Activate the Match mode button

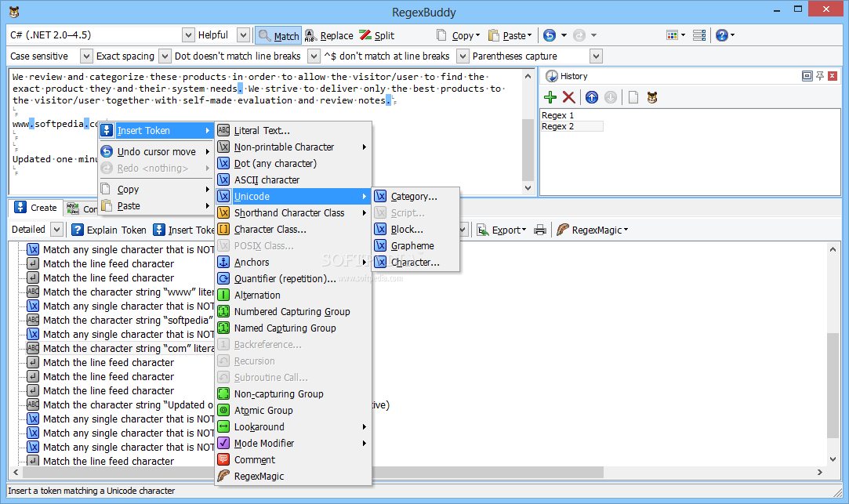point(278,36)
